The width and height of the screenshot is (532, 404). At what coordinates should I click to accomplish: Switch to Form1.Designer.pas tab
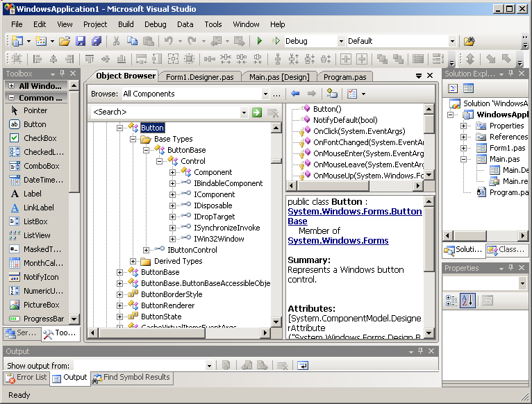click(199, 76)
